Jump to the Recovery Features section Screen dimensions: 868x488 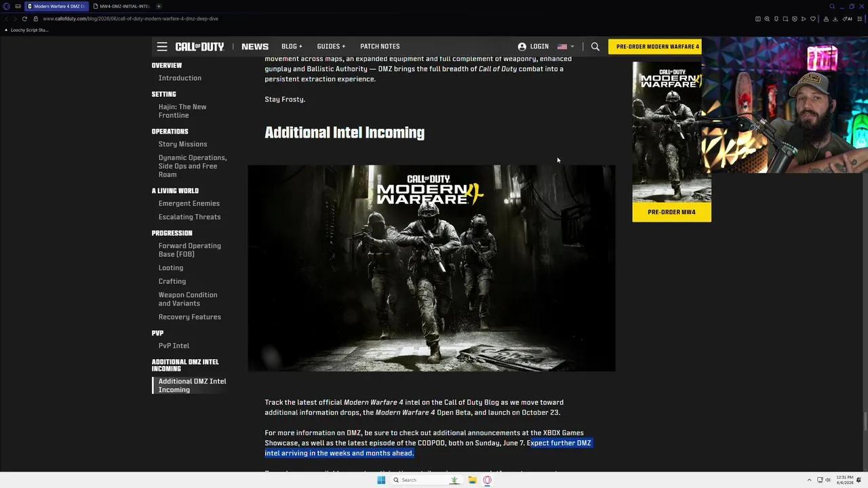[190, 317]
